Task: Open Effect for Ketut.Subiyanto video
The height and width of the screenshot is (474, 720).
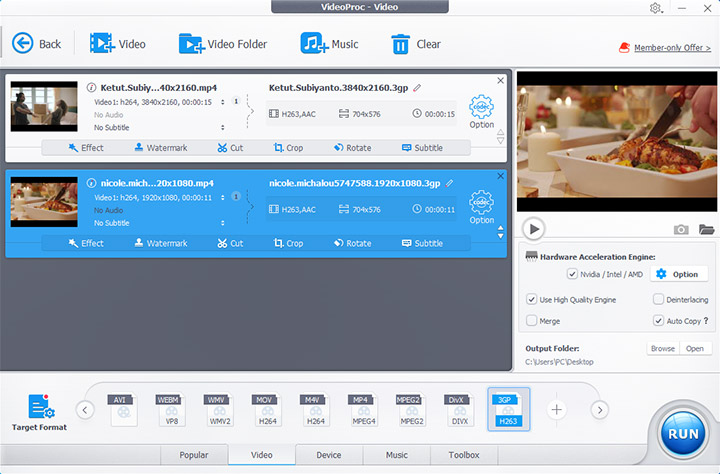Action: 86,148
